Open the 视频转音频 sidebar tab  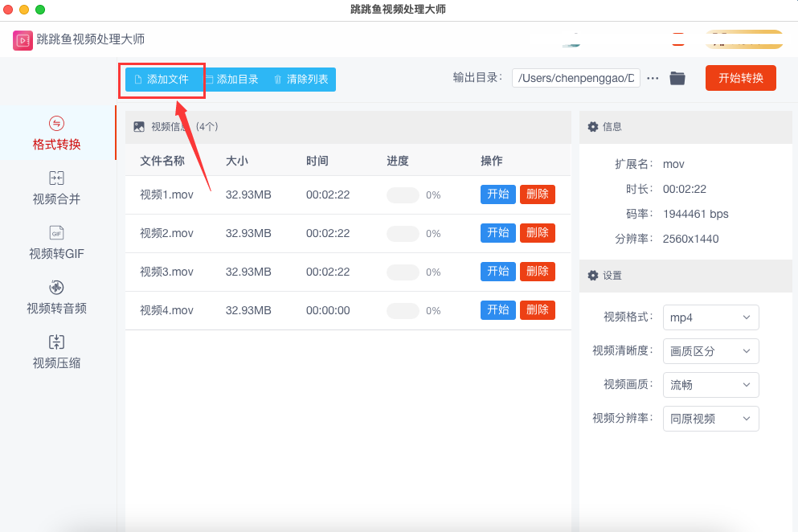[56, 297]
